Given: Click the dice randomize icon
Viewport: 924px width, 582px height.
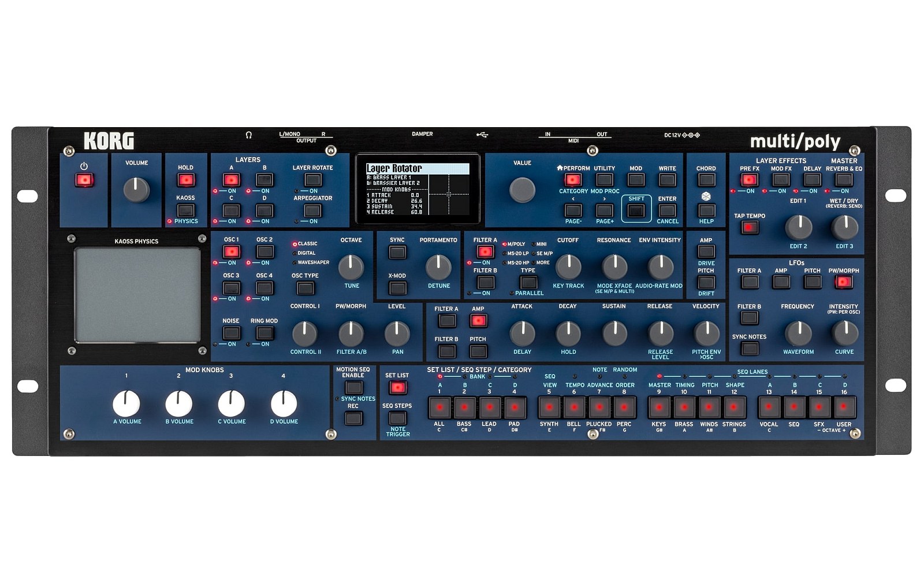Looking at the screenshot, I should (x=706, y=197).
